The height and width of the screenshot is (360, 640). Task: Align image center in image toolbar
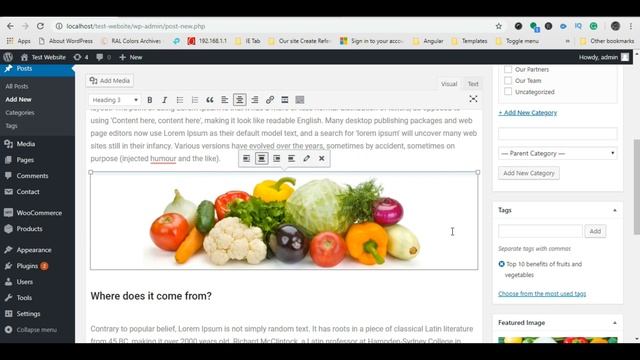tap(262, 158)
